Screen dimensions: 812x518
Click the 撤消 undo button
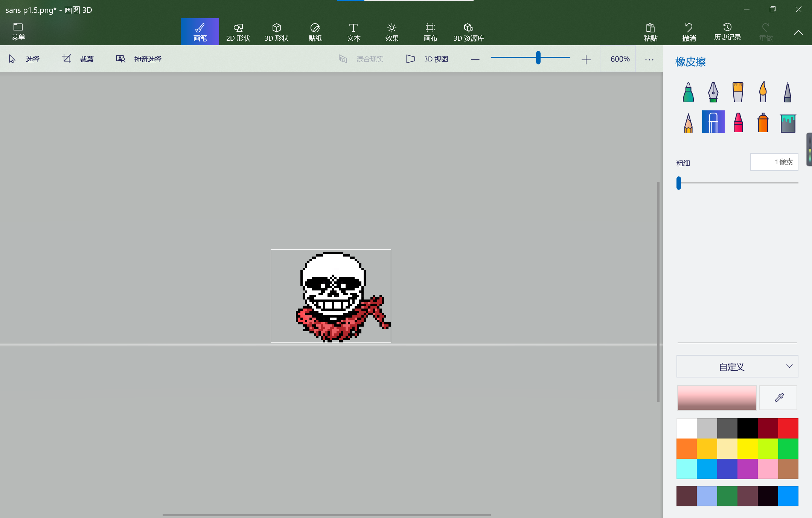click(689, 32)
